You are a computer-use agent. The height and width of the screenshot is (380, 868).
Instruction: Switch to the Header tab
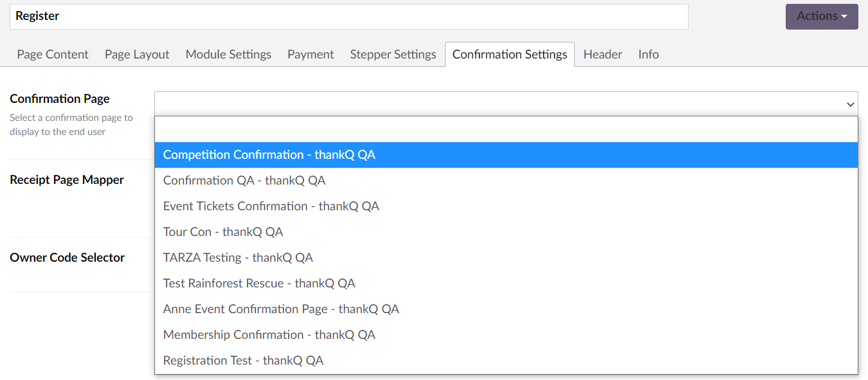tap(602, 55)
